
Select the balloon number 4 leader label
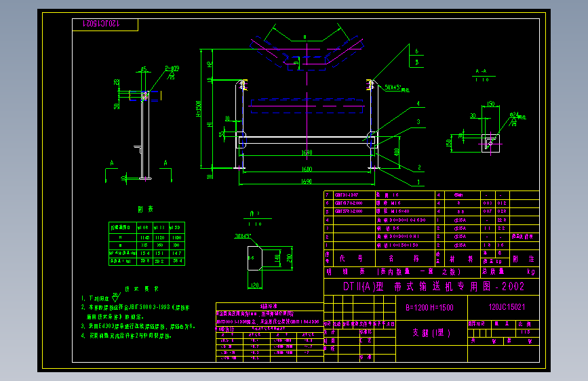(x=418, y=104)
